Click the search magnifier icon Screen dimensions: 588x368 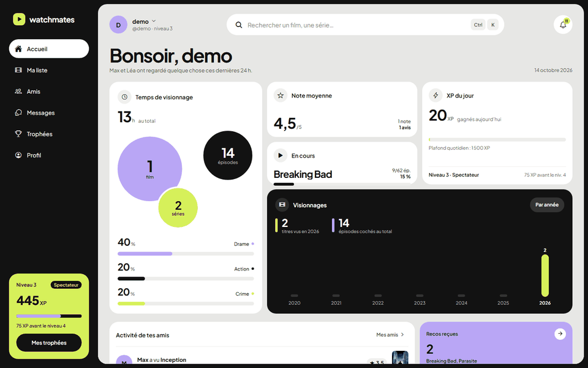click(238, 25)
